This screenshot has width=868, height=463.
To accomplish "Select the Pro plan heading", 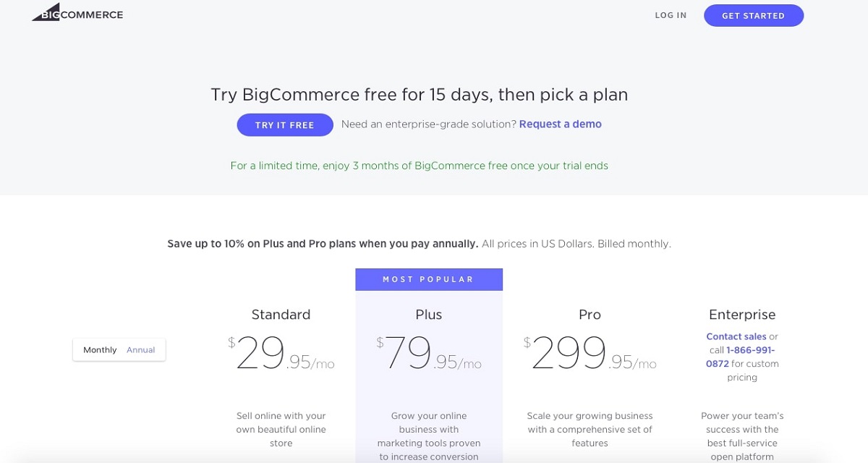I will pyautogui.click(x=590, y=315).
